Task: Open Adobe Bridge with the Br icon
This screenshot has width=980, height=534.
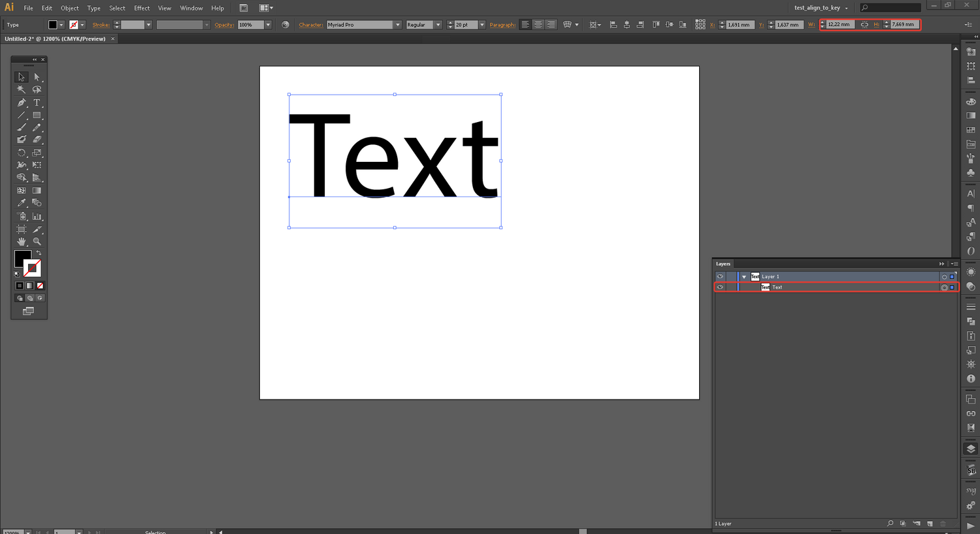Action: pos(244,8)
